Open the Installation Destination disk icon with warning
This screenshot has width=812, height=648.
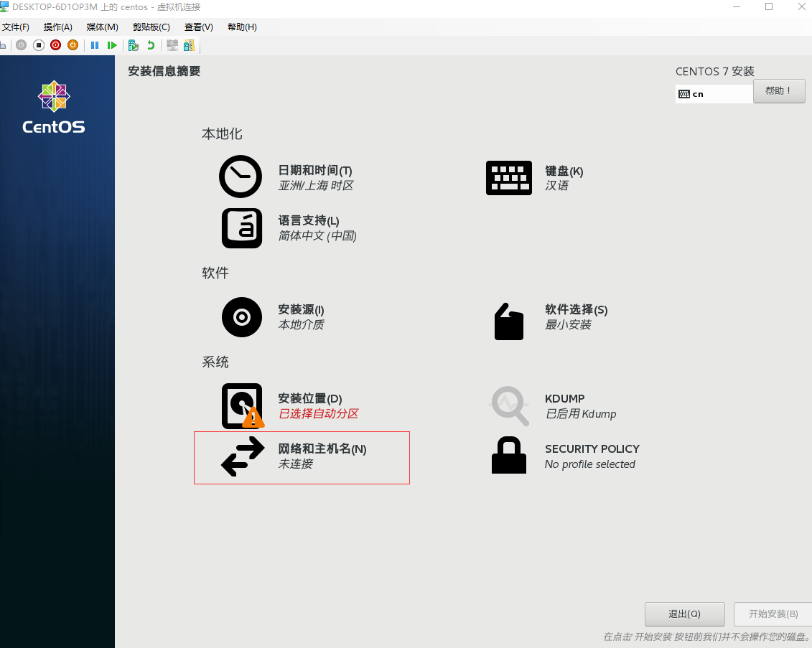pos(243,405)
